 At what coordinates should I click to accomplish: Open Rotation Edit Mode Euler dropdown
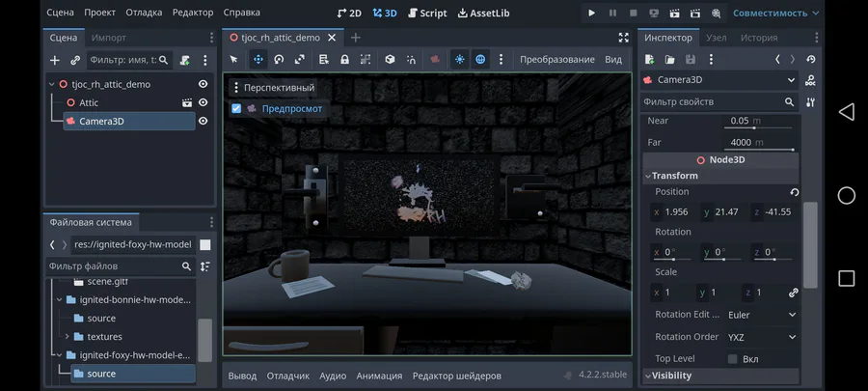coord(762,315)
